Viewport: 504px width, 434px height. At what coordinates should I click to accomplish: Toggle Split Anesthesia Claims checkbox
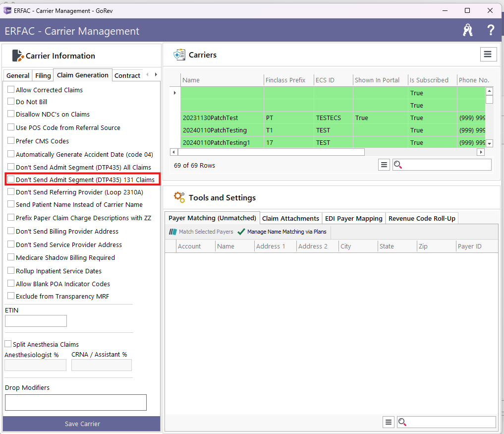pyautogui.click(x=8, y=344)
